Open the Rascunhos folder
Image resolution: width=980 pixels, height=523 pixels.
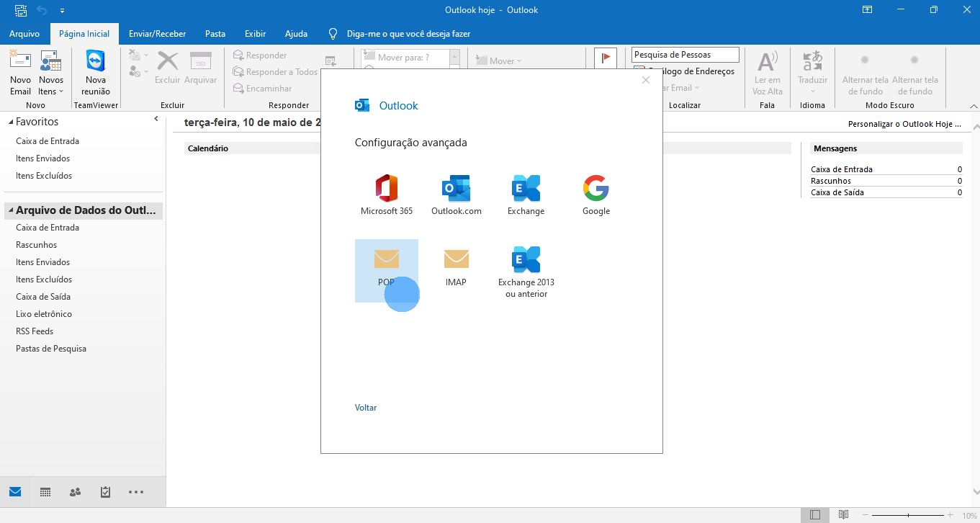[x=36, y=245]
